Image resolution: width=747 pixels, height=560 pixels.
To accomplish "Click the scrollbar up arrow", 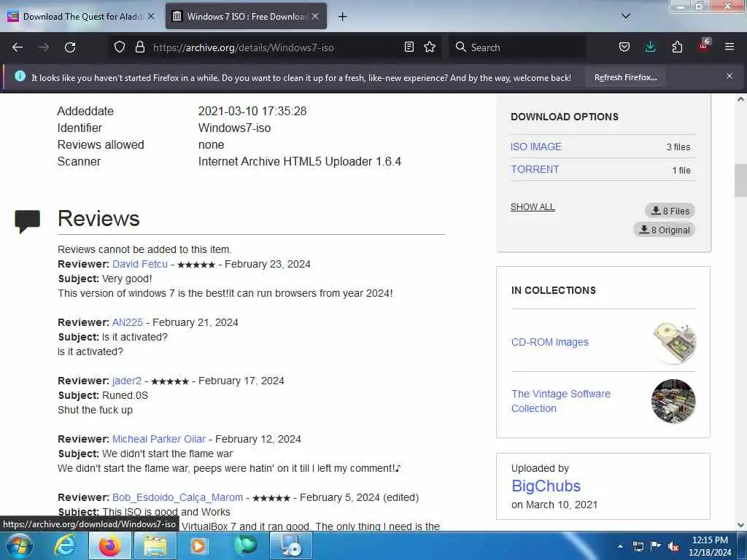I will click(740, 99).
